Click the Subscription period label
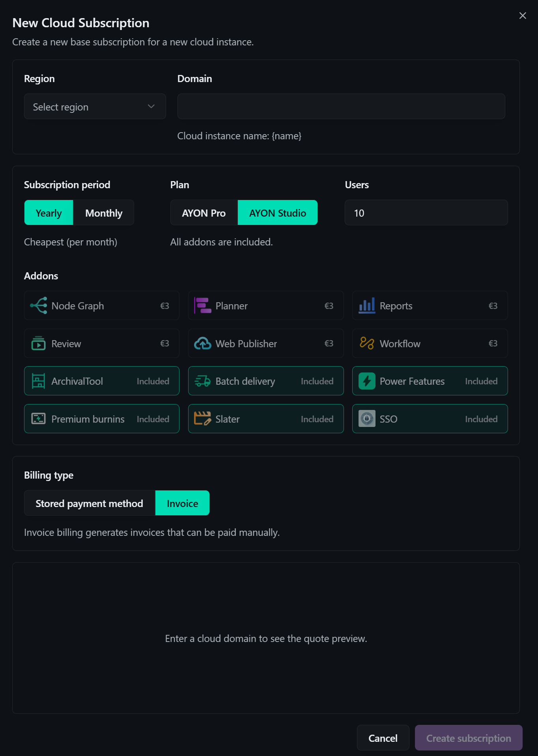538x756 pixels. click(67, 185)
